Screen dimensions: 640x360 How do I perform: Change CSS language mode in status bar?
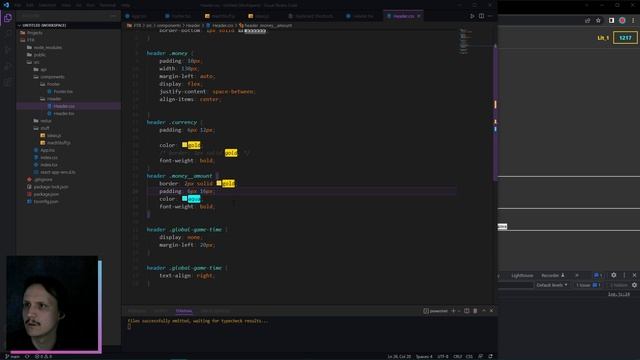pyautogui.click(x=469, y=356)
